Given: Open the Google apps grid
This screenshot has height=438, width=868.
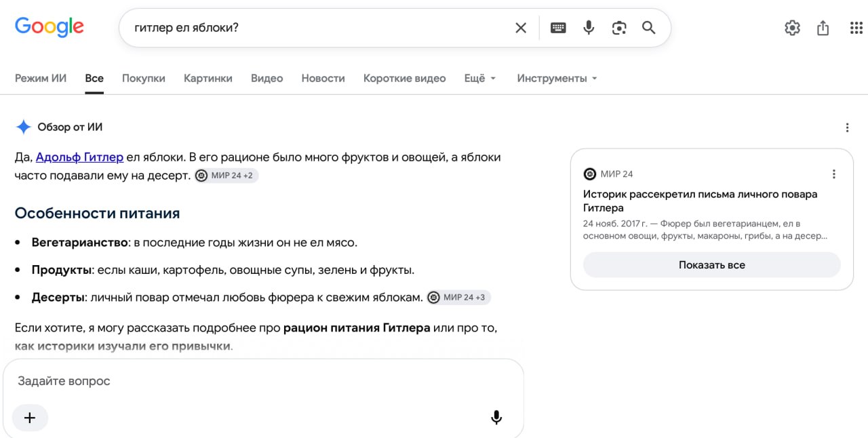Looking at the screenshot, I should (856, 28).
